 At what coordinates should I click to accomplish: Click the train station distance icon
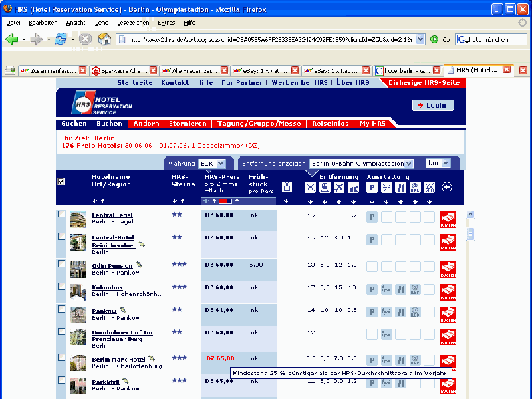[325, 188]
